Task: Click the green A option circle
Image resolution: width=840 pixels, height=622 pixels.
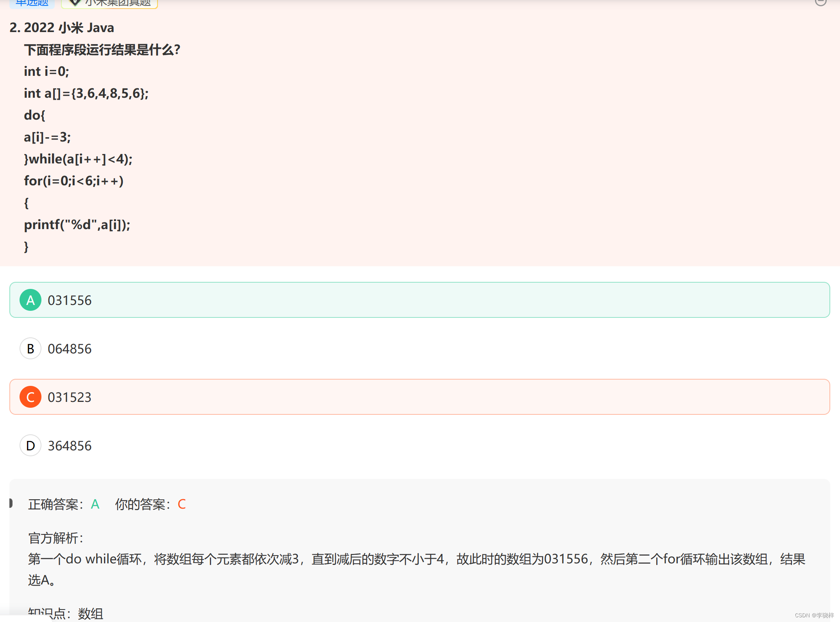Action: pyautogui.click(x=30, y=300)
